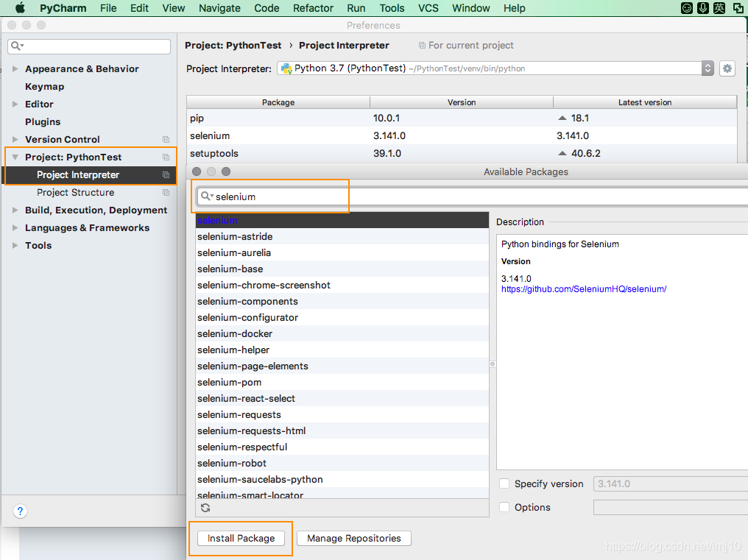
Task: Refresh the available packages list
Action: click(x=205, y=508)
